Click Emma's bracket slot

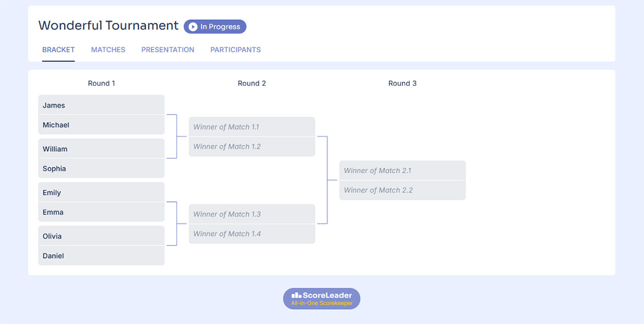[101, 212]
